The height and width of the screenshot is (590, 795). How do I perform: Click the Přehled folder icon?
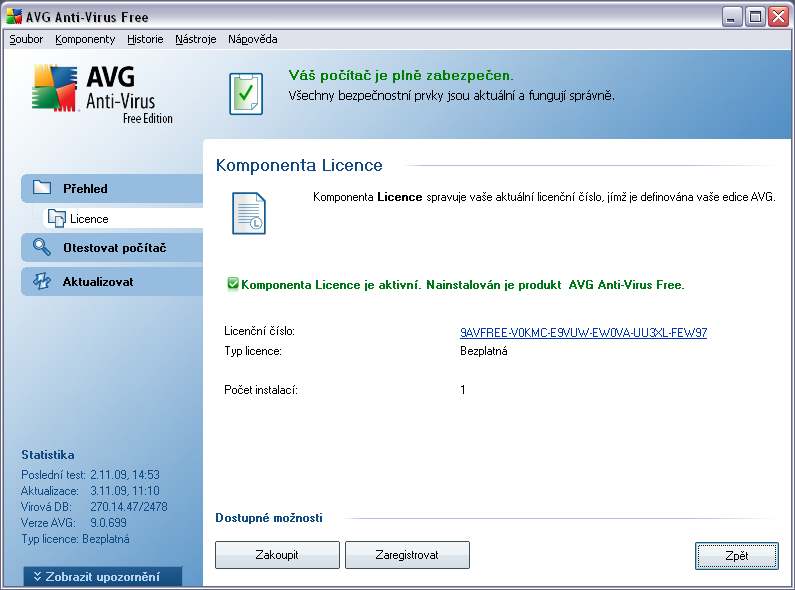pyautogui.click(x=42, y=188)
